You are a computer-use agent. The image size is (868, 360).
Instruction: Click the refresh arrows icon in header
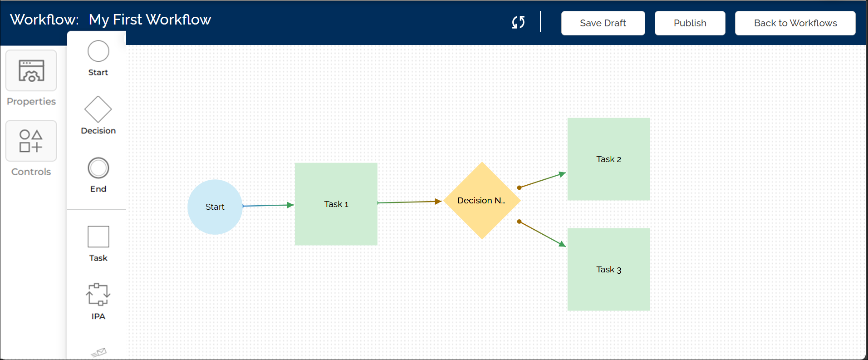[x=518, y=22]
